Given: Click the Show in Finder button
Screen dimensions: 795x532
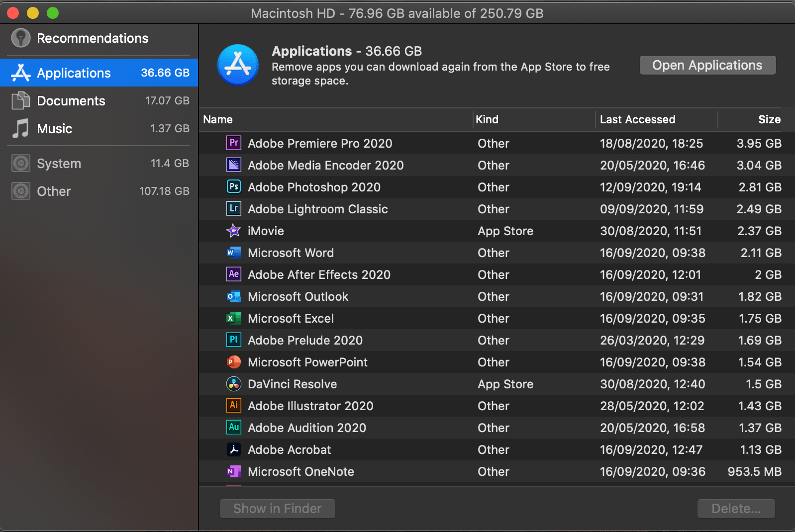Looking at the screenshot, I should pyautogui.click(x=278, y=509).
